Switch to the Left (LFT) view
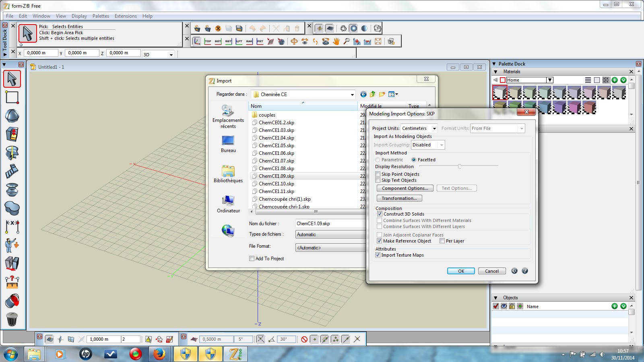The height and width of the screenshot is (362, 644). (239, 41)
